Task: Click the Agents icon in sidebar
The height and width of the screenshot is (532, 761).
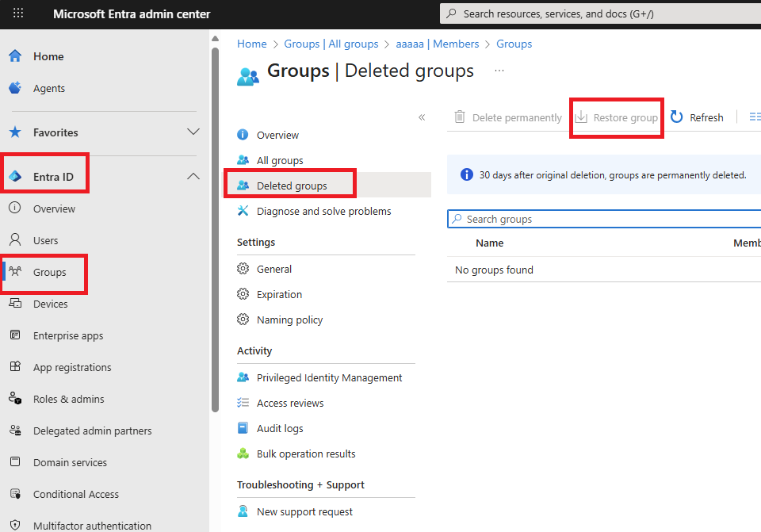Action: pyautogui.click(x=15, y=88)
